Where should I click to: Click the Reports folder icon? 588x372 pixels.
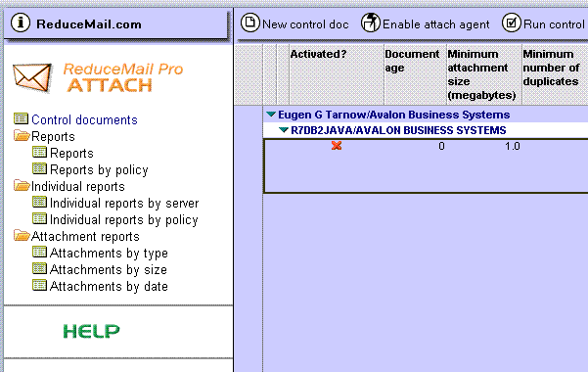[22, 135]
